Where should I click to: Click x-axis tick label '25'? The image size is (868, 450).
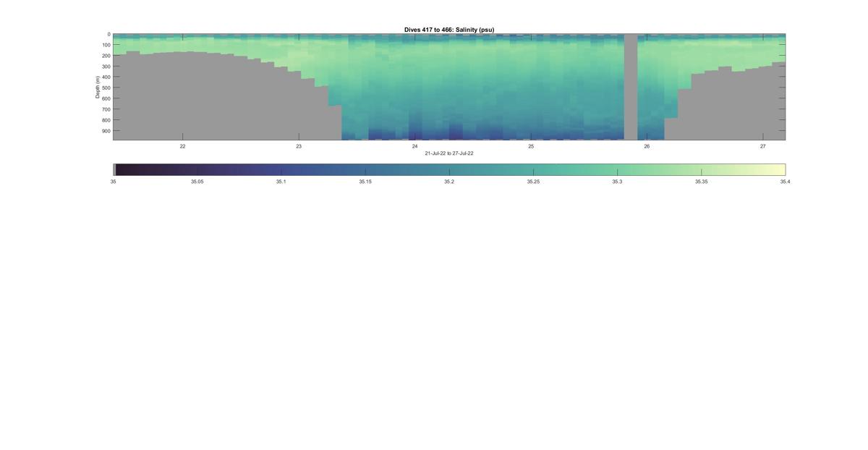[x=531, y=146]
